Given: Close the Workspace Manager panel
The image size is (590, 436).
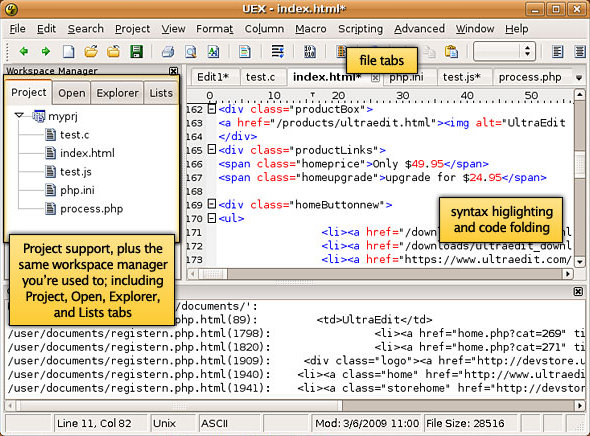Looking at the screenshot, I should pyautogui.click(x=173, y=71).
